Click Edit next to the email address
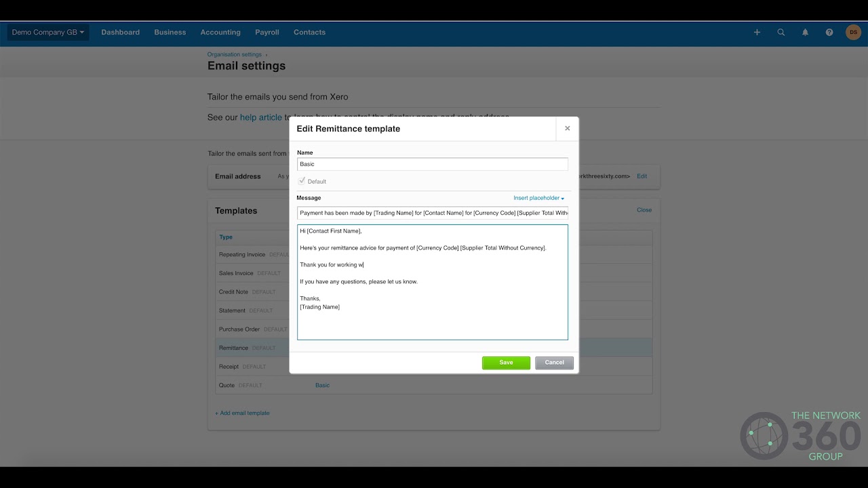The height and width of the screenshot is (488, 868). 642,176
